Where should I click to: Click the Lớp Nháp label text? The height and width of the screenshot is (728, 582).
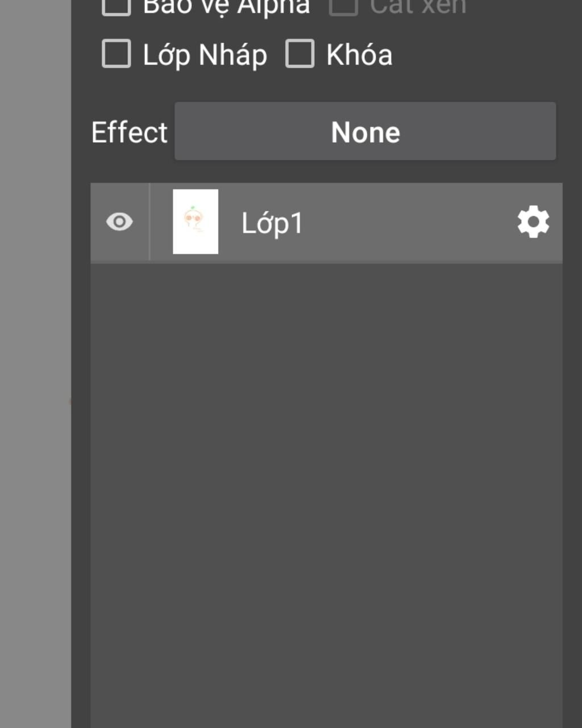tap(205, 55)
